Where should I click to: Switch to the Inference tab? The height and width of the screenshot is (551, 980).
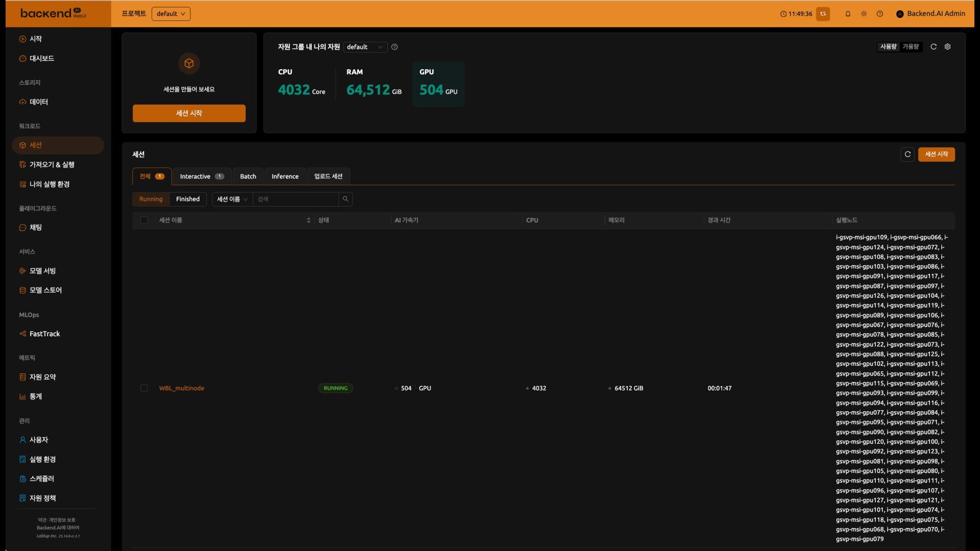(x=285, y=177)
